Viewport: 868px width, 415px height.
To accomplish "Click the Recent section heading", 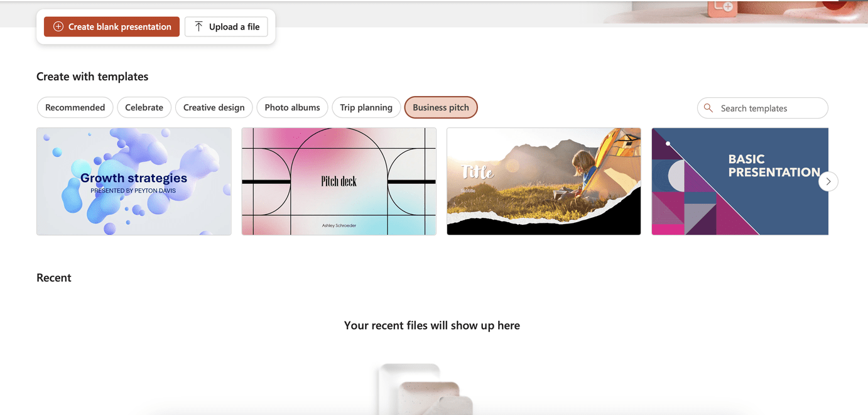I will pyautogui.click(x=53, y=277).
